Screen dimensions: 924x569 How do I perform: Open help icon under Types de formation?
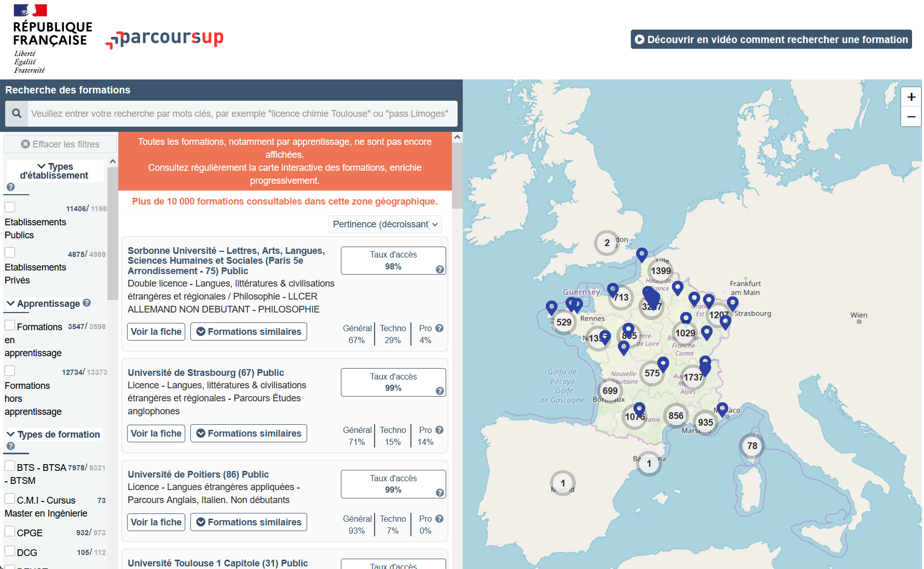click(10, 446)
